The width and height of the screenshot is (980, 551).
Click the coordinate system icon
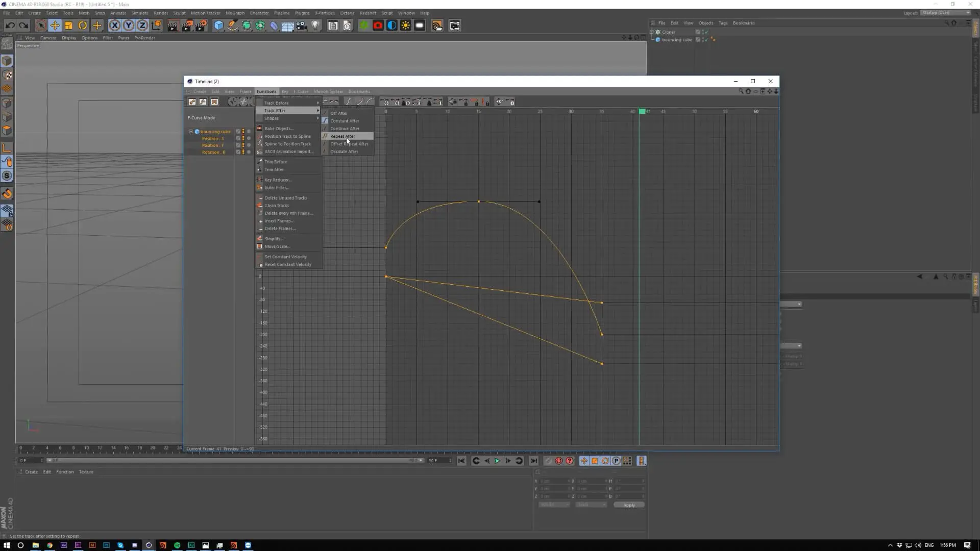pos(157,26)
